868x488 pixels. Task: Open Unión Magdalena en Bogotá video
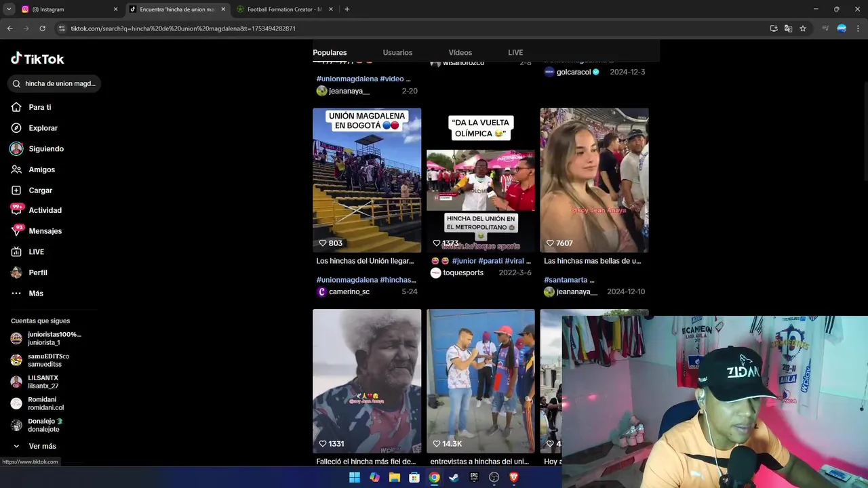coord(367,180)
